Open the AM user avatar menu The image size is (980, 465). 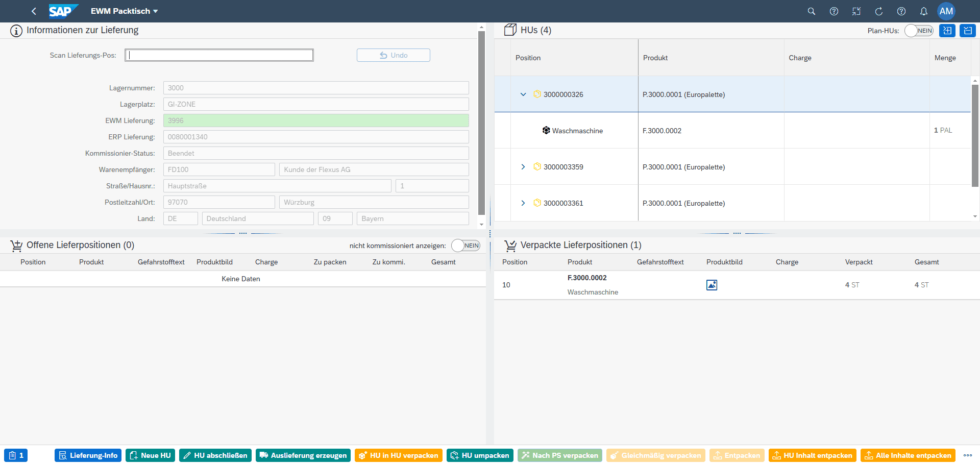[946, 11]
